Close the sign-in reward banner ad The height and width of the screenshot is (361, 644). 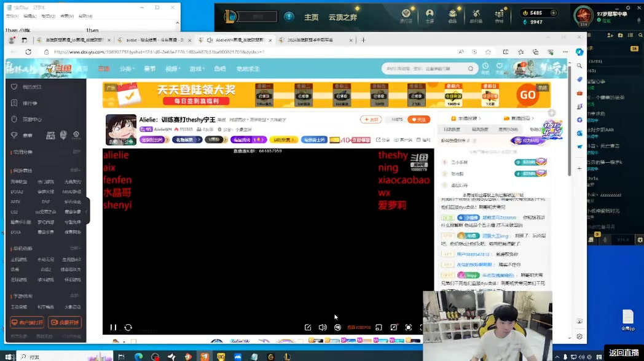543,87
